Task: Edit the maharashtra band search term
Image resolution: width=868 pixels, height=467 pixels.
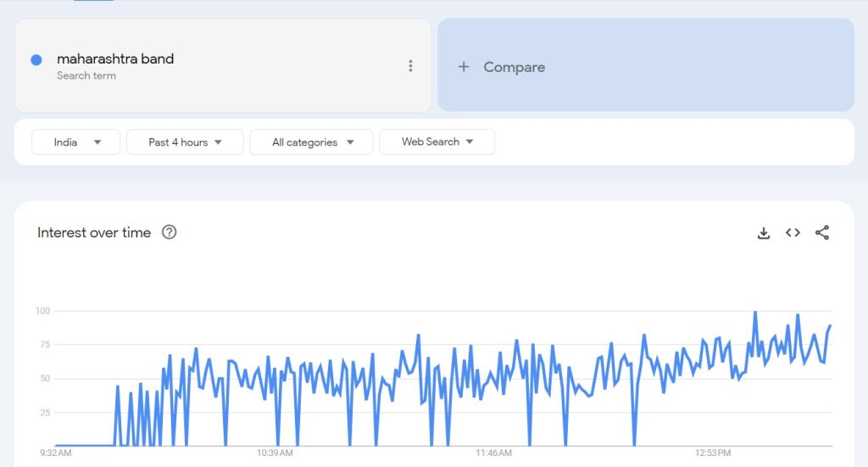Action: (115, 59)
